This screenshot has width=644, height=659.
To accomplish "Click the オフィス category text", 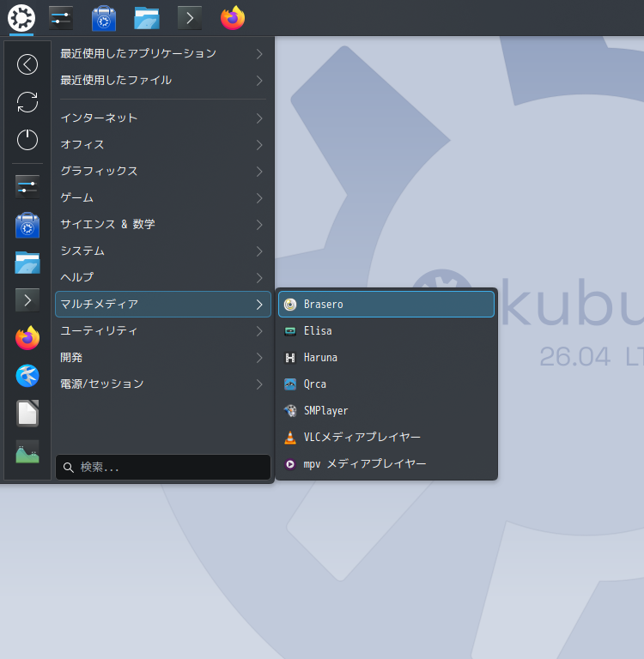I will (82, 144).
